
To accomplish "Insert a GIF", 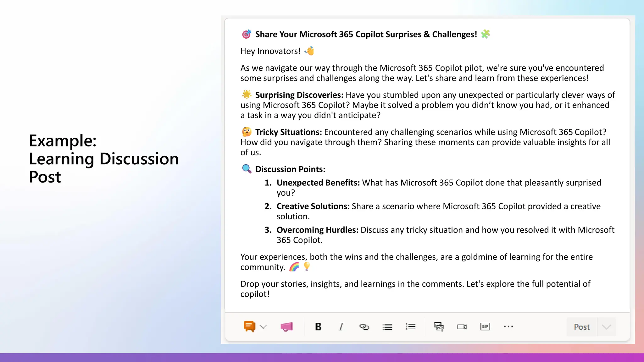I will (485, 327).
